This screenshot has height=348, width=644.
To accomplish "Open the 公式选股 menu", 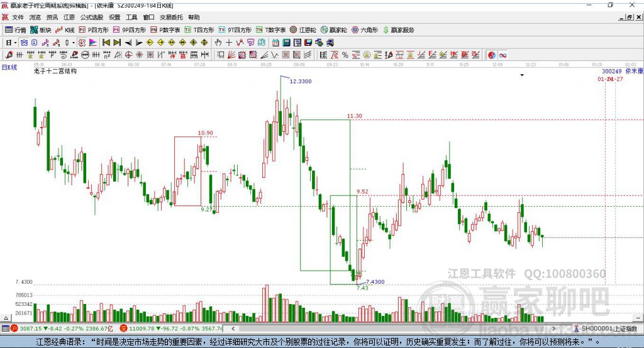I will (92, 17).
